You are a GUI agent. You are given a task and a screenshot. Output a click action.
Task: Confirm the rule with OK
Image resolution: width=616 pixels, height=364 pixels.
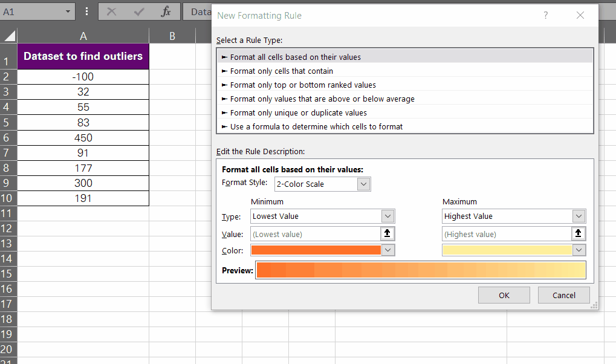point(504,295)
